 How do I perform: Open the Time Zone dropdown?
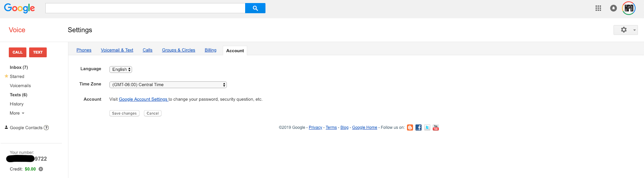point(168,85)
